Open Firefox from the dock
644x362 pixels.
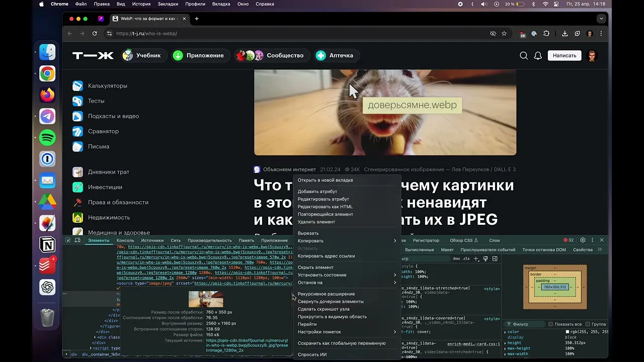pos(47,95)
